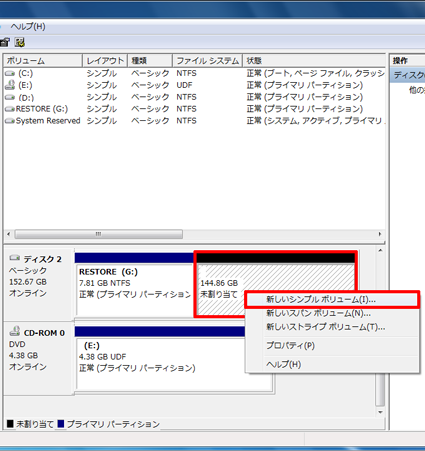Image resolution: width=425 pixels, height=451 pixels.
Task: Select the (C:) volume drive icon
Action: tap(10, 73)
